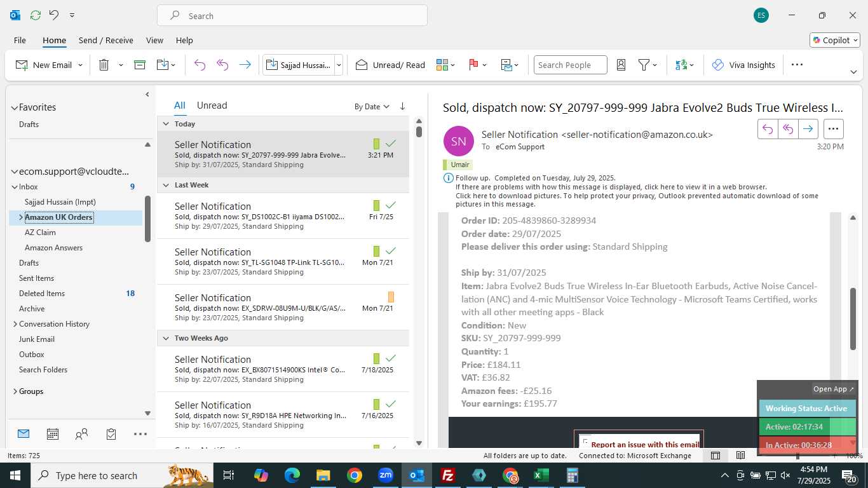
Task: Click the ribbon Forward arrow icon
Action: pyautogui.click(x=245, y=65)
